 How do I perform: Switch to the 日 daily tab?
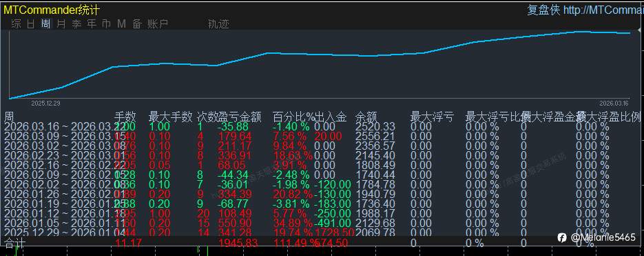30,24
